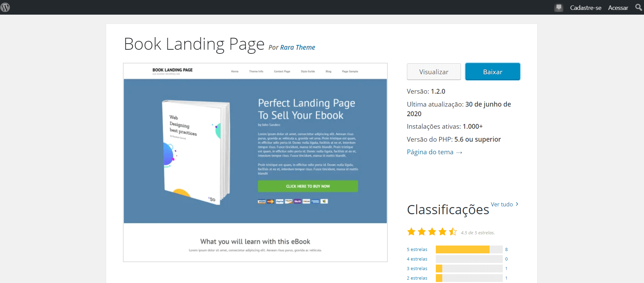Click the 4.5 de 5 estrelas text

pyautogui.click(x=478, y=233)
